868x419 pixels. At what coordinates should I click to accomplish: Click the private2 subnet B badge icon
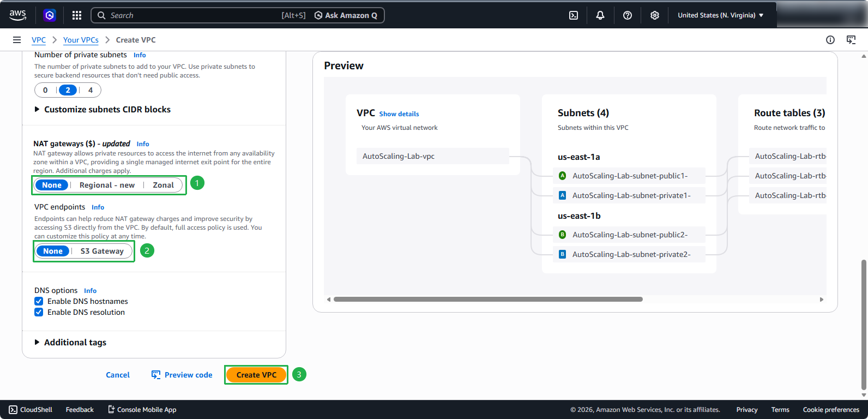tap(562, 254)
